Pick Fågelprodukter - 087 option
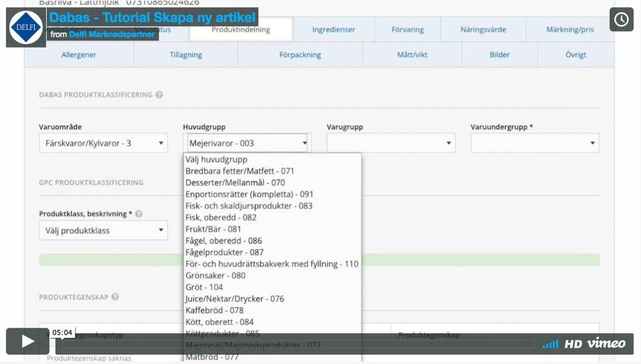The image size is (641, 364). click(273, 252)
